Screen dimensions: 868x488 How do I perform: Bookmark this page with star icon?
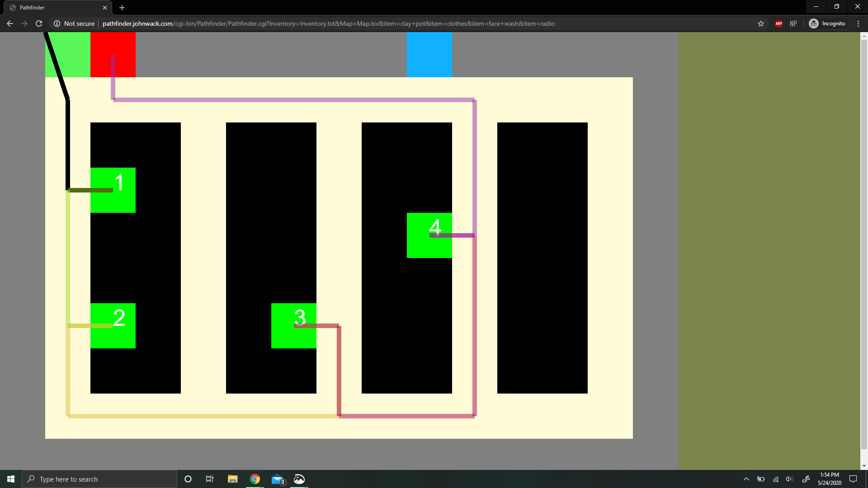pyautogui.click(x=761, y=23)
